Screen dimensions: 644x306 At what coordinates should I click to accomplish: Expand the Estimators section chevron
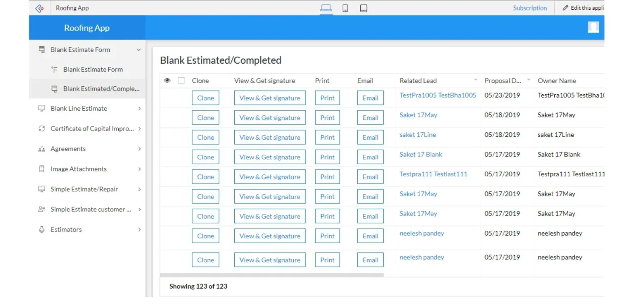[x=139, y=229]
